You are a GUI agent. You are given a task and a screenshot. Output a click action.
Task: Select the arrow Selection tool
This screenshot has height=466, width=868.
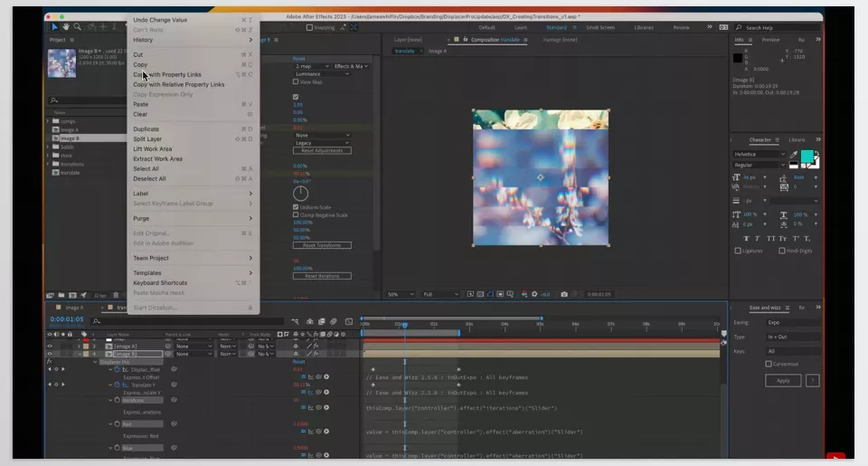click(54, 27)
